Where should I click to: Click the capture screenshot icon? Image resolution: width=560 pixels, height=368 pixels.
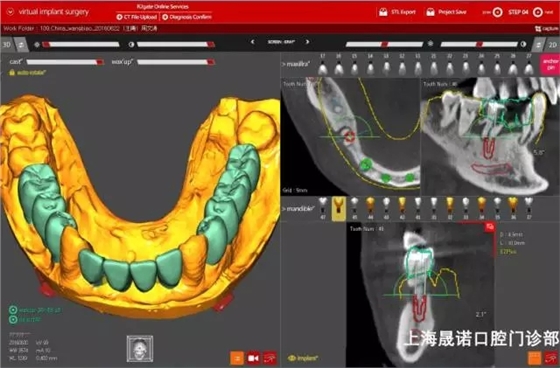(x=538, y=29)
